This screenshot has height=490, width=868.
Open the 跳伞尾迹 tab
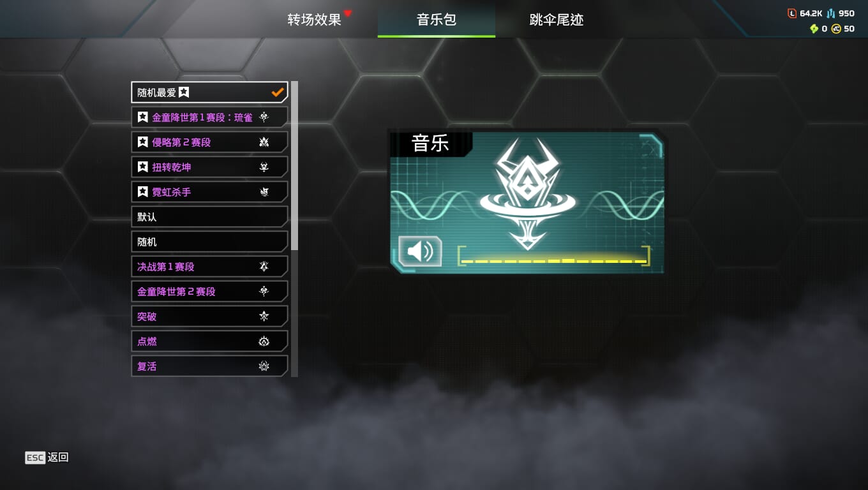pos(557,20)
